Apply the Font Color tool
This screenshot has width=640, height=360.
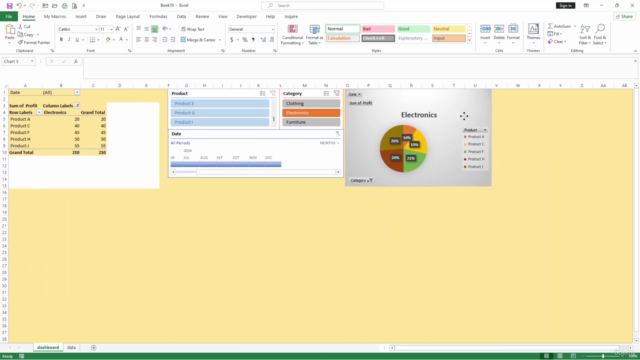(121, 40)
